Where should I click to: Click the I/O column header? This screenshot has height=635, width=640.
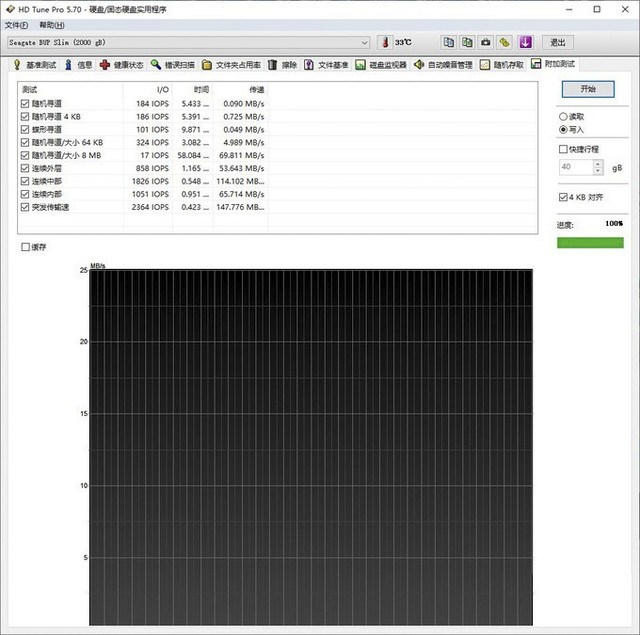147,89
